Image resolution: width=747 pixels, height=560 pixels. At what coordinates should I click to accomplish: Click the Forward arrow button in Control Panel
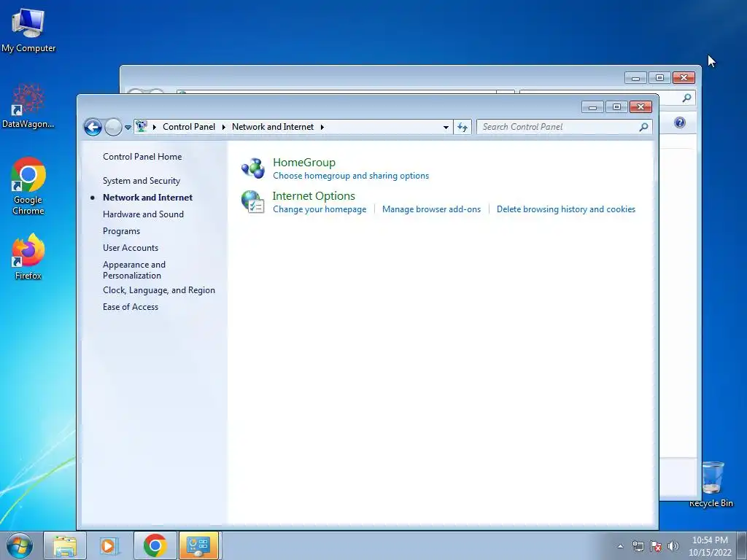pyautogui.click(x=113, y=127)
